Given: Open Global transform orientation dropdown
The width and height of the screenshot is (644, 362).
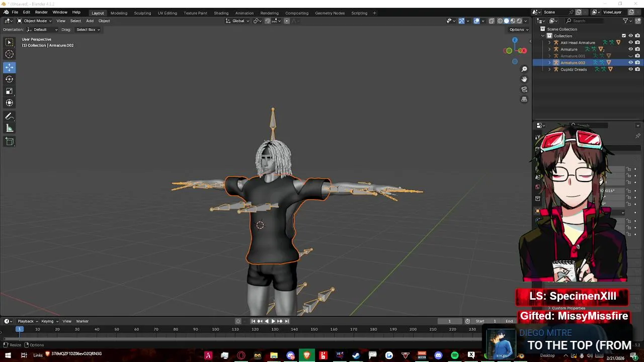Looking at the screenshot, I should [x=237, y=21].
